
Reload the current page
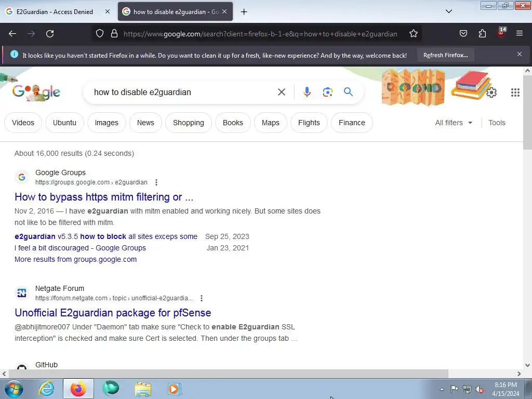[x=50, y=34]
